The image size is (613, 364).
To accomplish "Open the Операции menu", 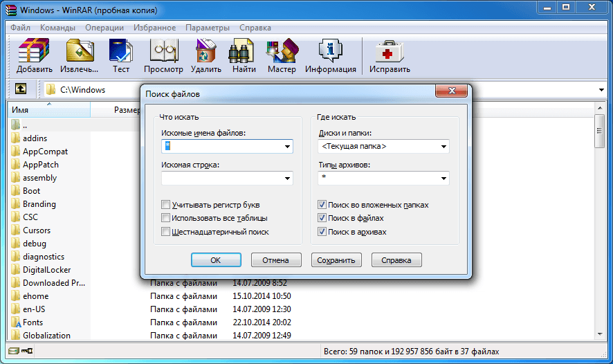I will [x=104, y=28].
